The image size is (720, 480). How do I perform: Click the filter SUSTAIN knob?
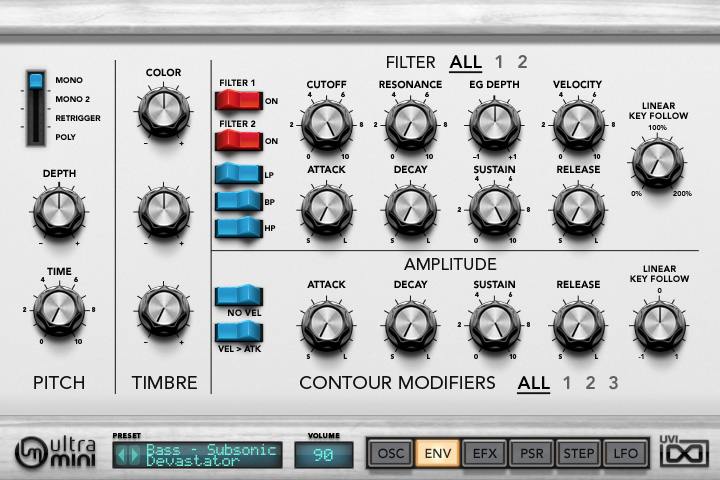click(x=495, y=209)
